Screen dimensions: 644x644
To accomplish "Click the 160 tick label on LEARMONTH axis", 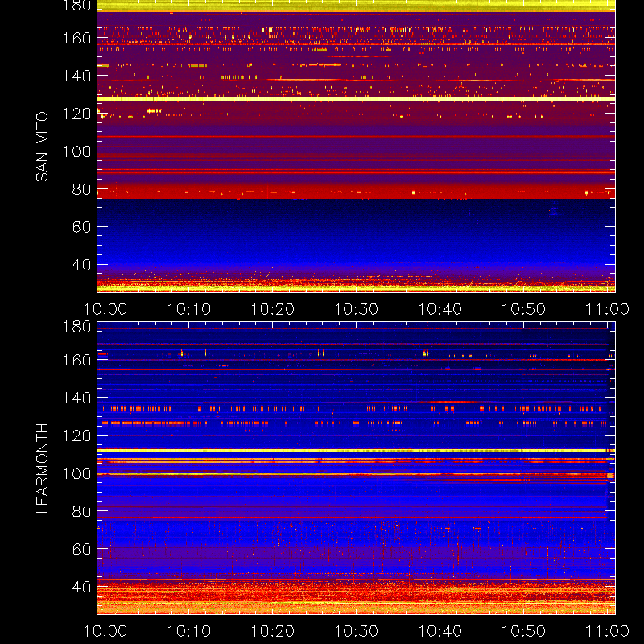I will point(76,360).
